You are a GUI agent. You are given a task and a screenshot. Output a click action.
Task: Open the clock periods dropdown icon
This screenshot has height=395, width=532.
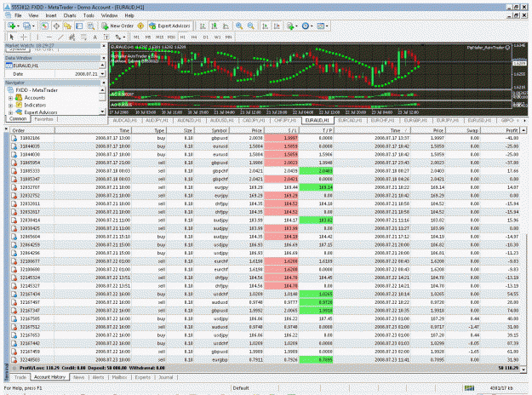pyautogui.click(x=306, y=26)
